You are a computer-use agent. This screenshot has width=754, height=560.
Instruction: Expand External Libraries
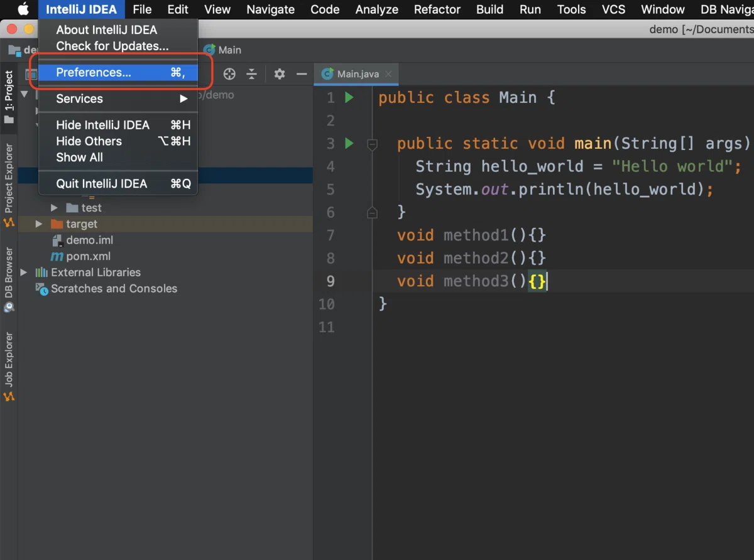[x=24, y=272]
